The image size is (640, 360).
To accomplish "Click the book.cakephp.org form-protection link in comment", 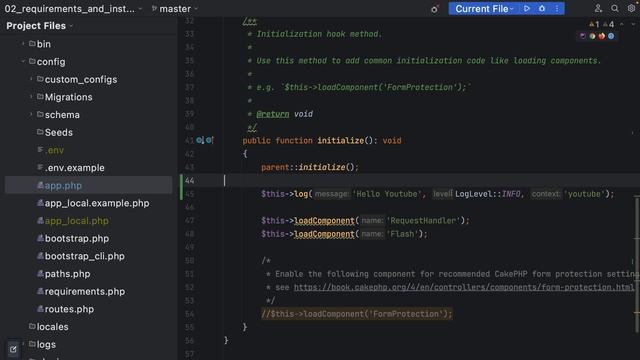I will (x=464, y=287).
